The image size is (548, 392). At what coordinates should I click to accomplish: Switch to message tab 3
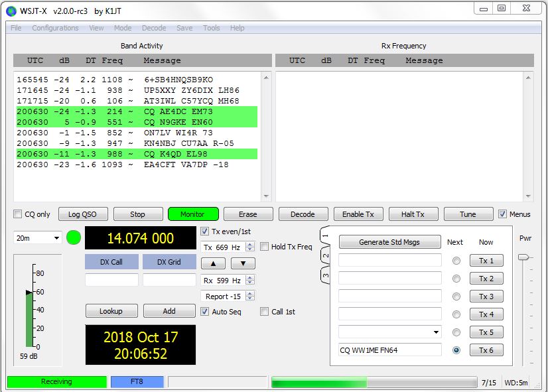(x=325, y=273)
